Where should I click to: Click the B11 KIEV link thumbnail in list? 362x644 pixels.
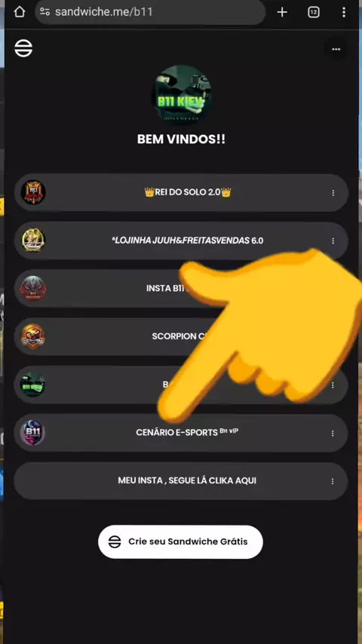pyautogui.click(x=33, y=385)
